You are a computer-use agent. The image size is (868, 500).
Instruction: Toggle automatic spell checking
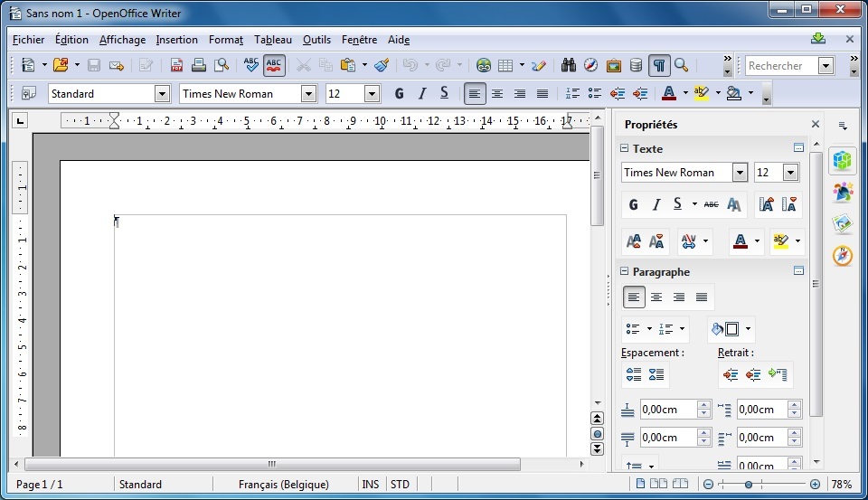click(273, 65)
